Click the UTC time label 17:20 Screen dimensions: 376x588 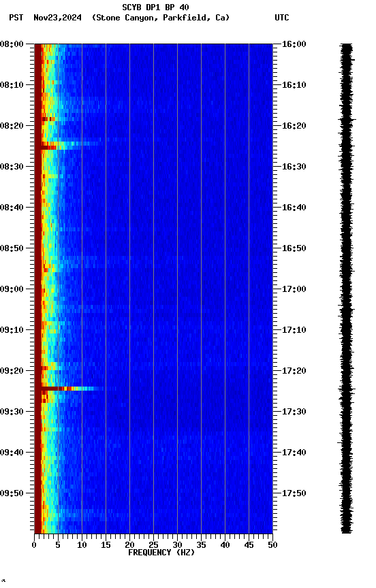coord(294,371)
